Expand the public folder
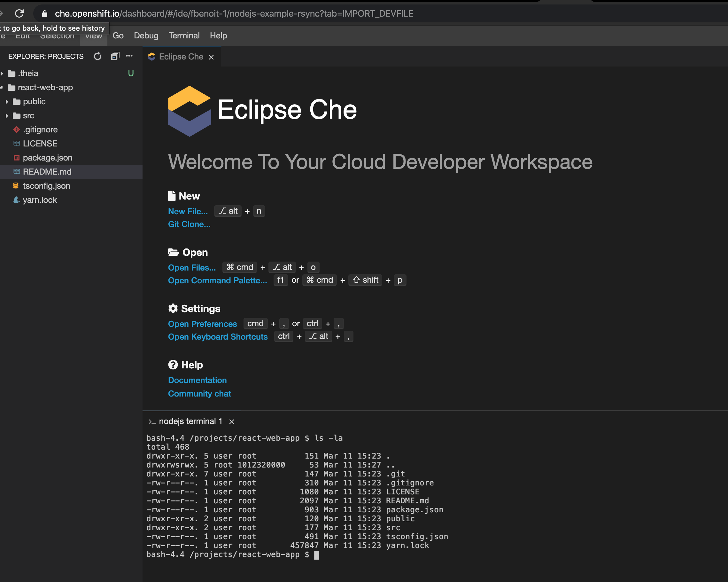728x582 pixels. coord(7,101)
